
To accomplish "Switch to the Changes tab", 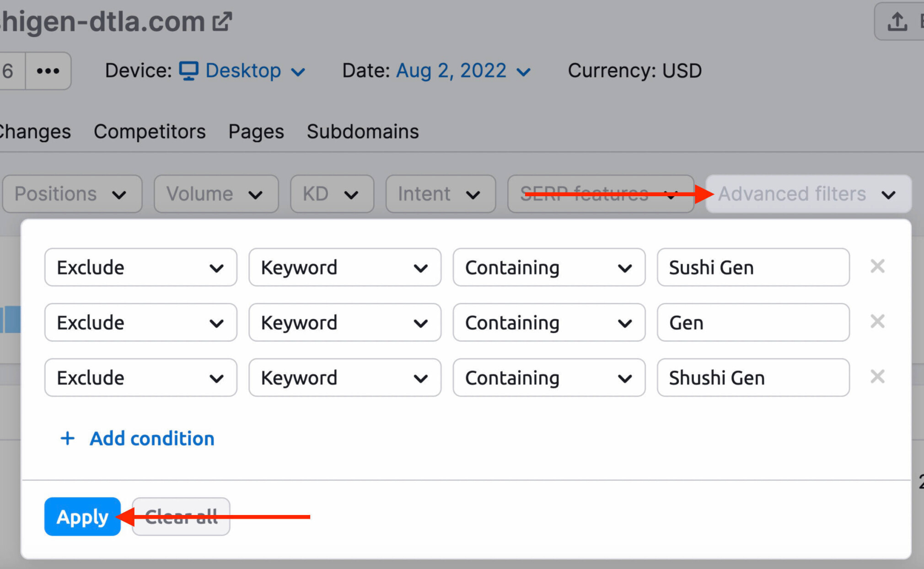I will click(35, 132).
